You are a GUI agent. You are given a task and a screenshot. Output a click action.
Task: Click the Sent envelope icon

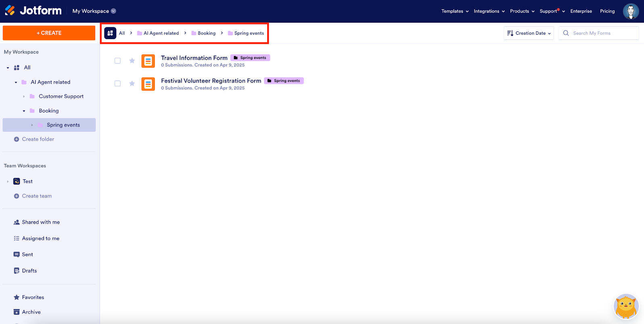point(17,254)
